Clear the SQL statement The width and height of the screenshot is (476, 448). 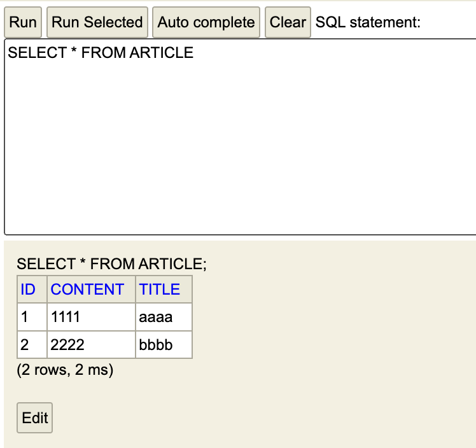tap(288, 22)
